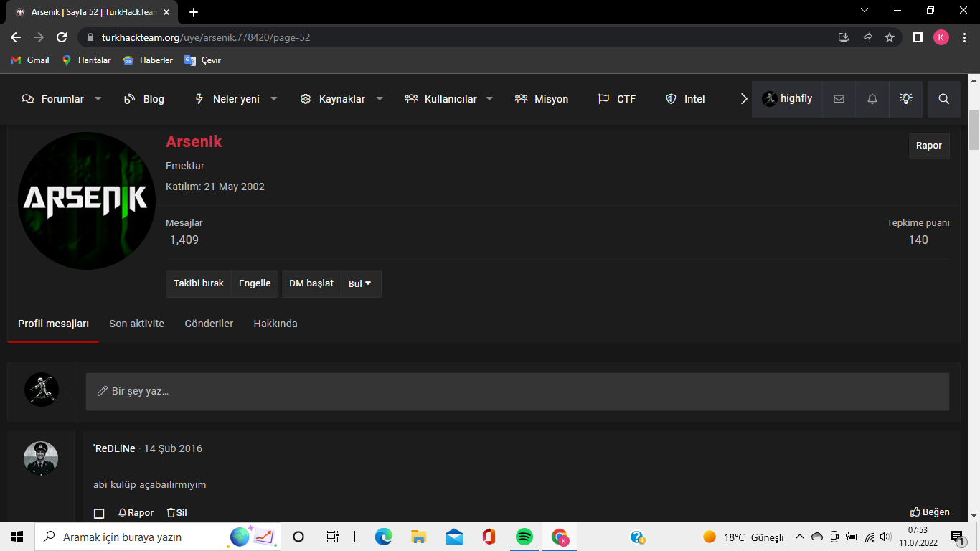Switch to the Son aktivite tab
Image resolution: width=980 pixels, height=551 pixels.
pyautogui.click(x=136, y=324)
